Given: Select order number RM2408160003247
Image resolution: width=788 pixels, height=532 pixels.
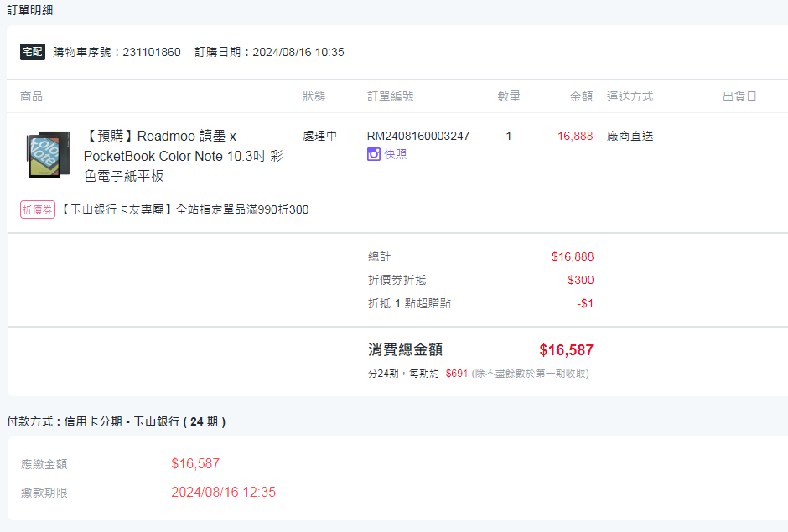Looking at the screenshot, I should [x=418, y=136].
